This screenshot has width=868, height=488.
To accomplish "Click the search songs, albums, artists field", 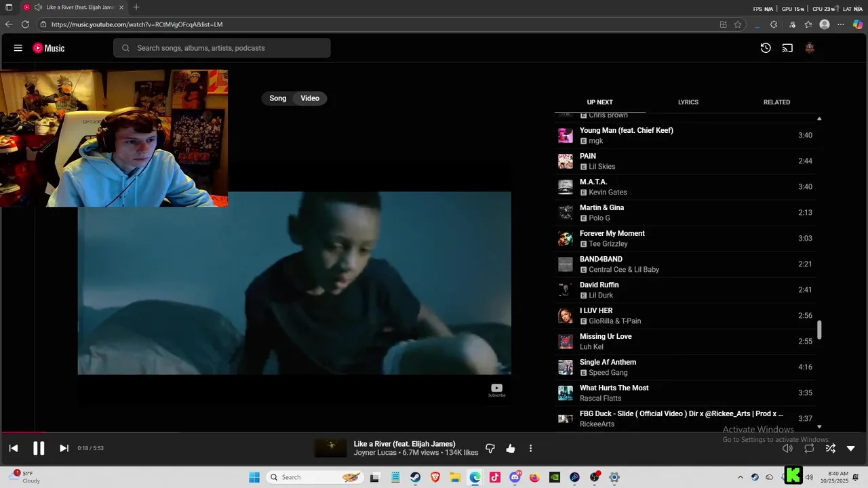I will coord(222,48).
